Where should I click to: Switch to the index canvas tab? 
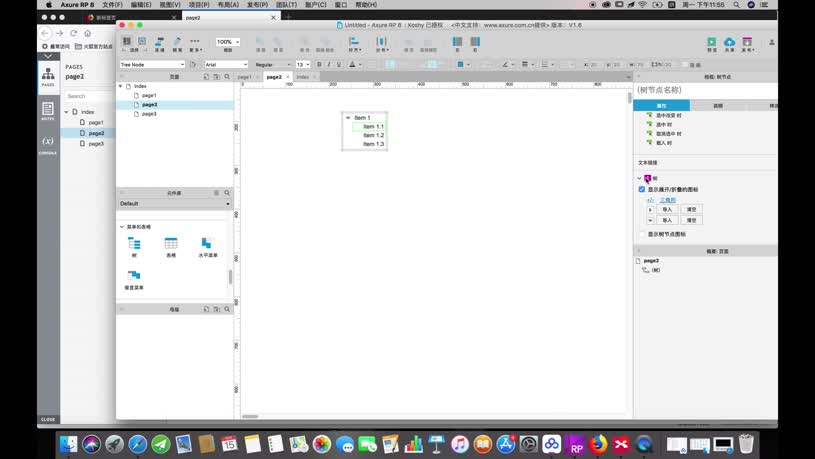(x=303, y=77)
